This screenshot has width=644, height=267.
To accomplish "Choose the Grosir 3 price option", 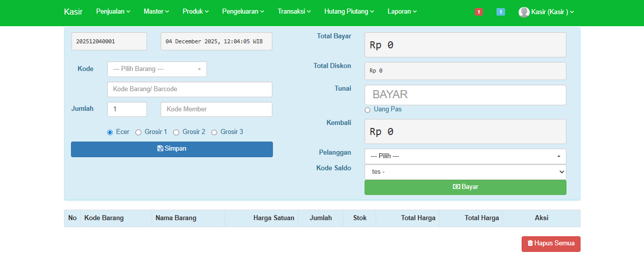I will click(x=214, y=132).
